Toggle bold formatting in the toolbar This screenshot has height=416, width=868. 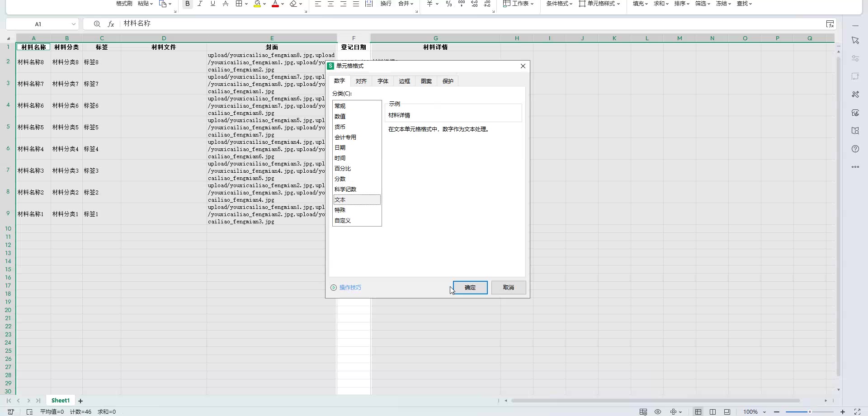coord(187,4)
